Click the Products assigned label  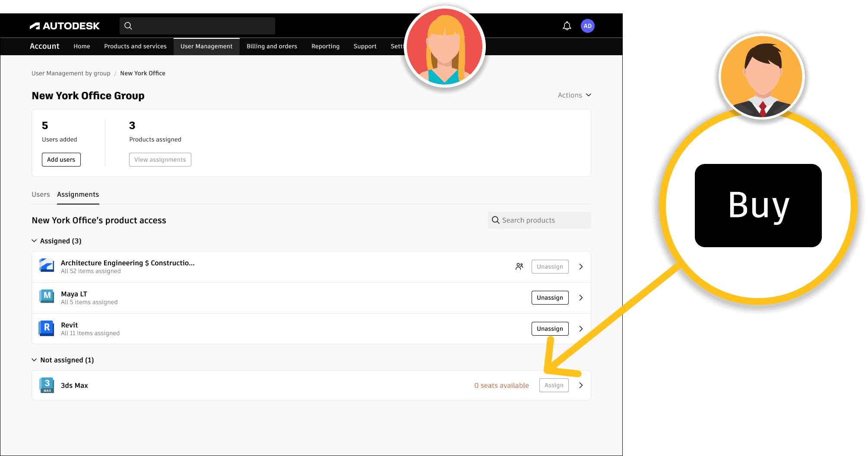point(155,139)
